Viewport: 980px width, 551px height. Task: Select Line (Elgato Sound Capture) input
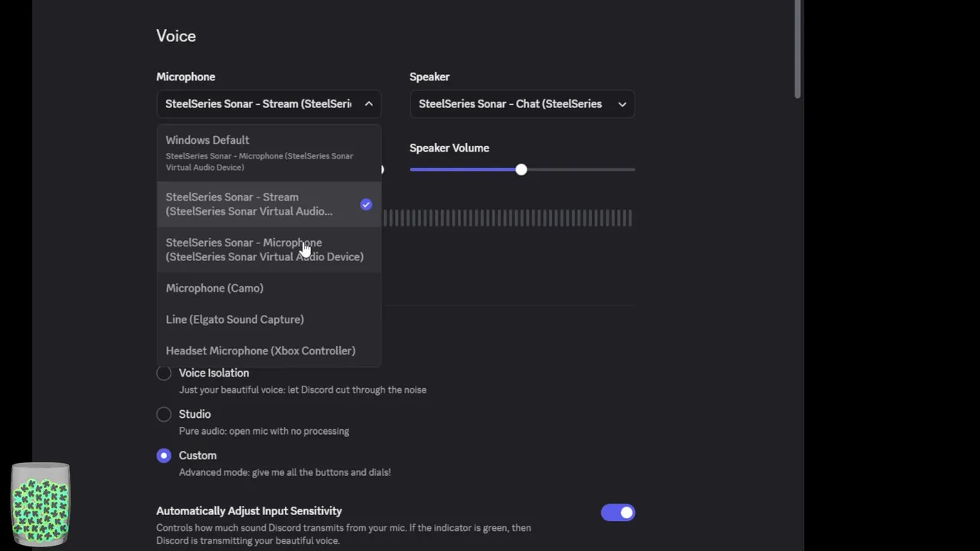(x=234, y=320)
